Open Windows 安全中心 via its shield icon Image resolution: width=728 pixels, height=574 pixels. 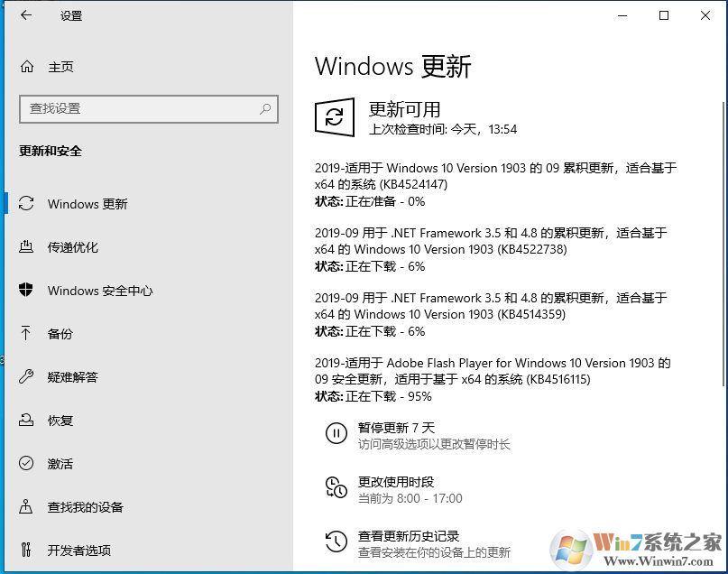pyautogui.click(x=28, y=291)
